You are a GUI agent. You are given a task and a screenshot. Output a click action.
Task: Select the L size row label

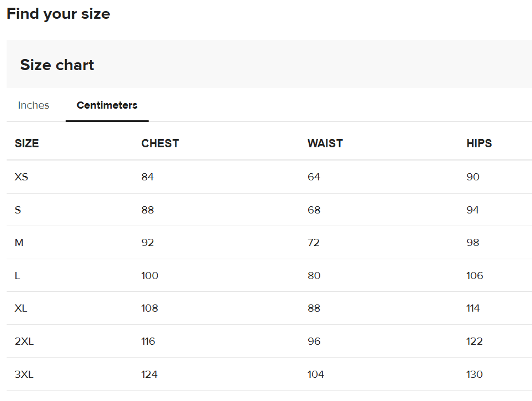click(x=18, y=276)
